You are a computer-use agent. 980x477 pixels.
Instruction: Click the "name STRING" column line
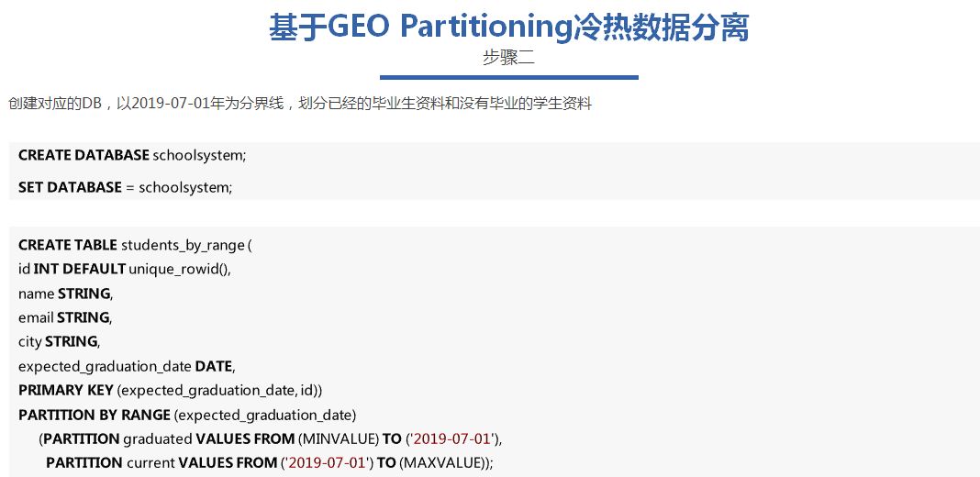(x=65, y=294)
